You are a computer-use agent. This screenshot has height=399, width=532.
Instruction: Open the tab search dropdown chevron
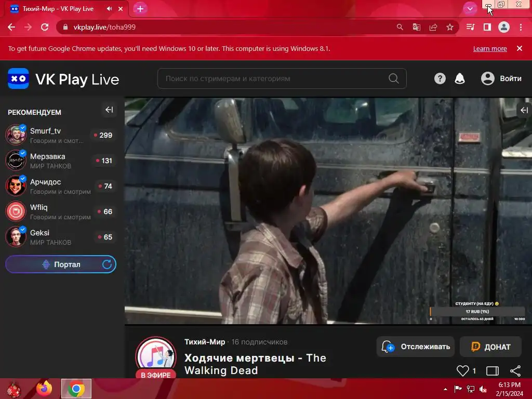[x=470, y=9]
